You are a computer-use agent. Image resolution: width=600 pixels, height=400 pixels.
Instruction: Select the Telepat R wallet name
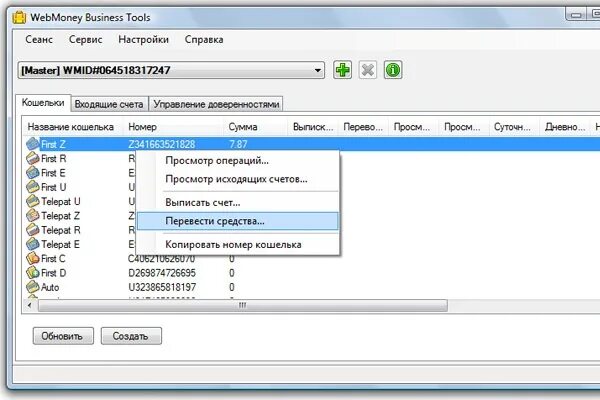(61, 230)
